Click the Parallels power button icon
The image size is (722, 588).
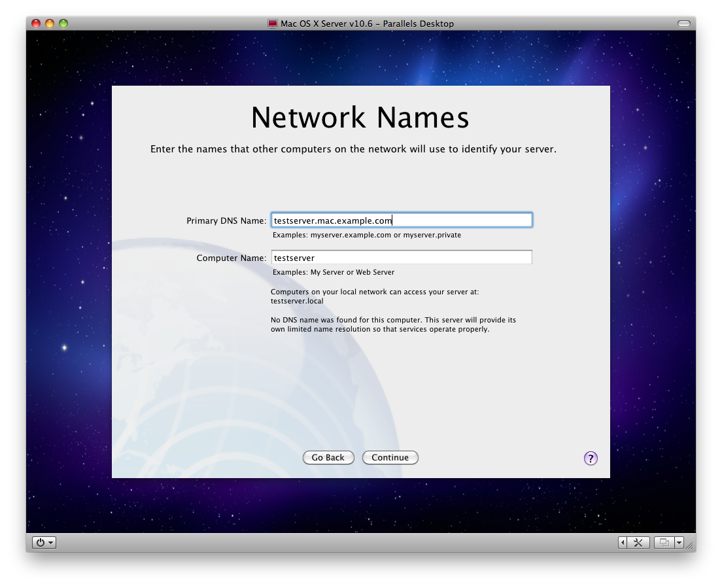coord(41,542)
